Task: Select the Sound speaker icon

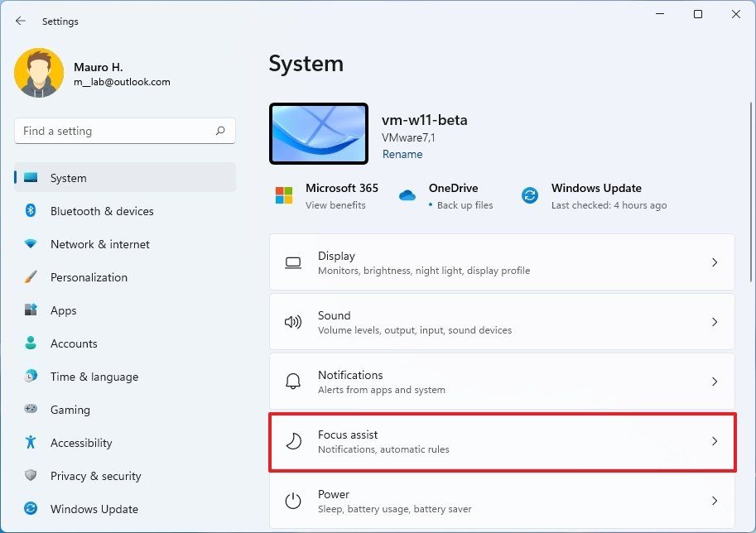Action: [293, 322]
